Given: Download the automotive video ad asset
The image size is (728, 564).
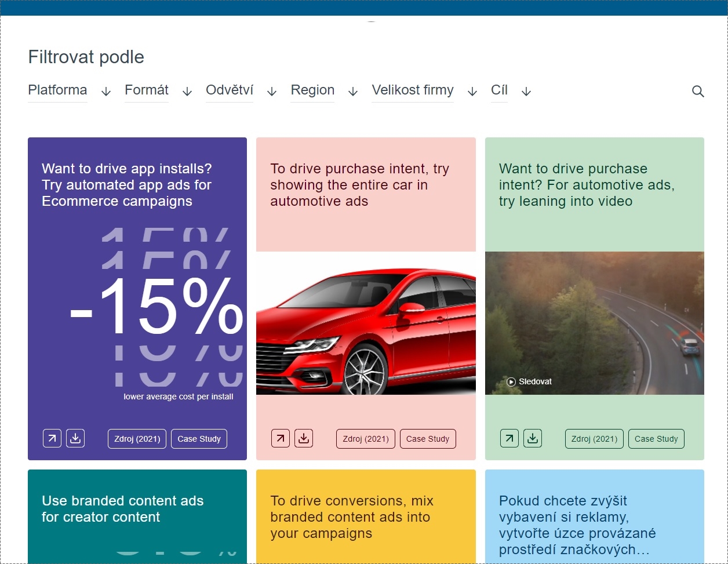Looking at the screenshot, I should coord(532,438).
